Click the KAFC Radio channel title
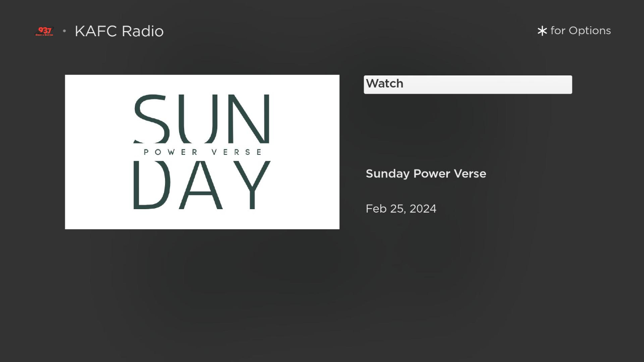 click(x=119, y=31)
